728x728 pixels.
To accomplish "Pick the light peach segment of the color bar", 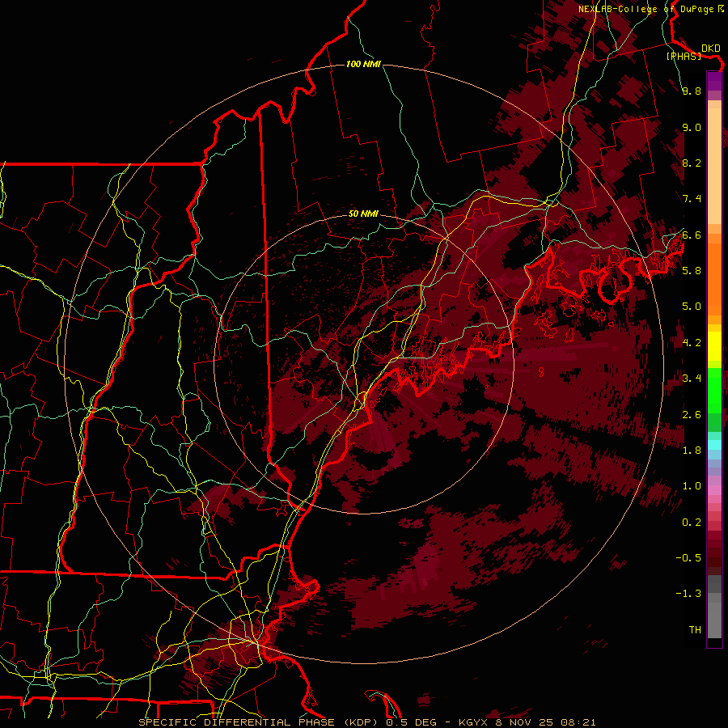I will point(714,165).
